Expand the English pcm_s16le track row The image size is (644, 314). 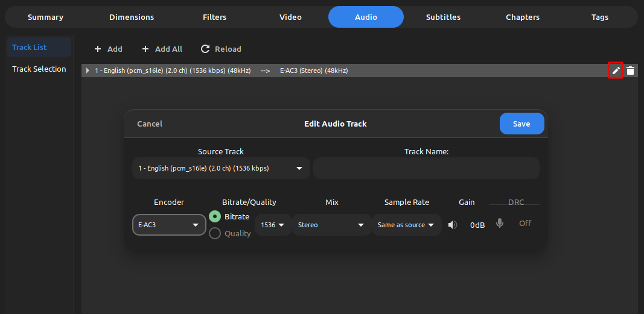coord(88,71)
